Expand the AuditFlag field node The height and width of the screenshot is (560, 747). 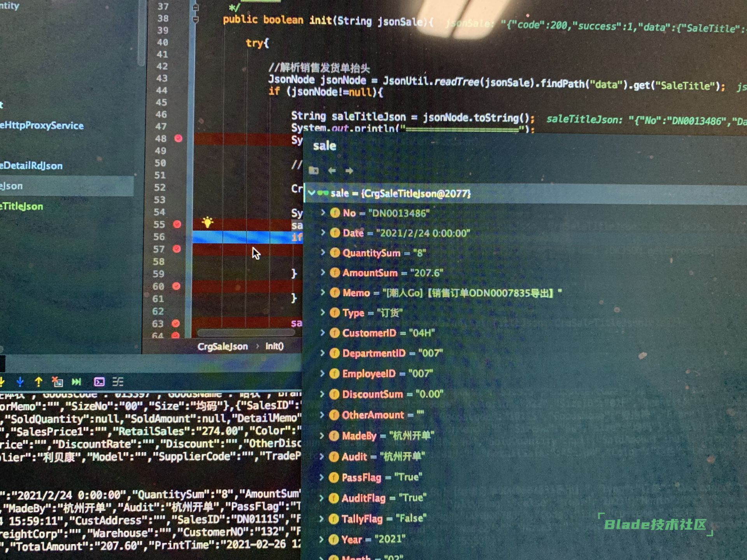coord(321,497)
